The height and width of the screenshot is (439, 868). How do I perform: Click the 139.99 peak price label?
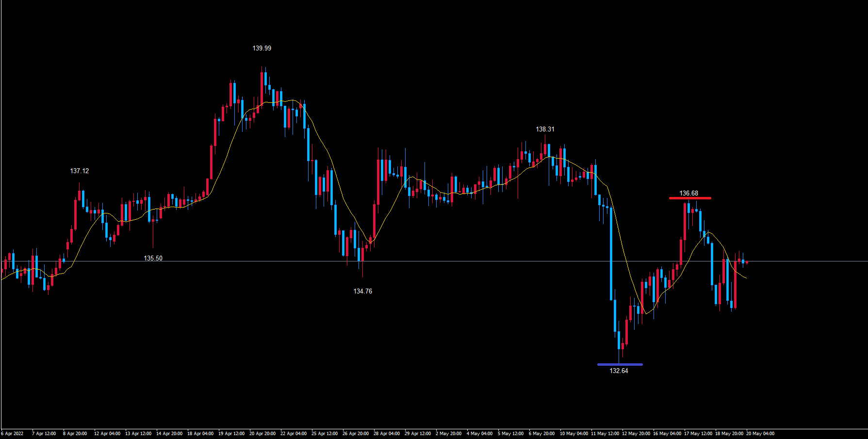[x=262, y=49]
